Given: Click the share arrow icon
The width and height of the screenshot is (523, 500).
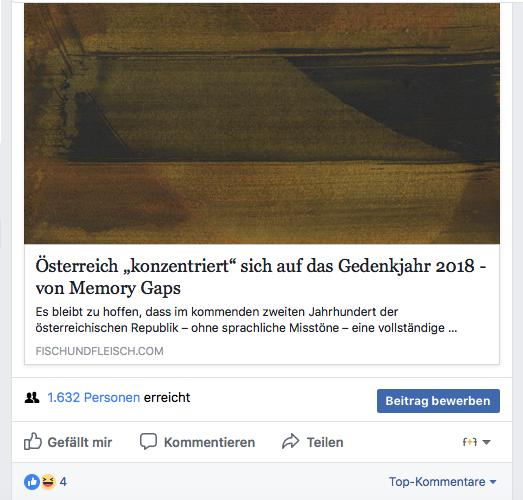Looking at the screenshot, I should (291, 441).
